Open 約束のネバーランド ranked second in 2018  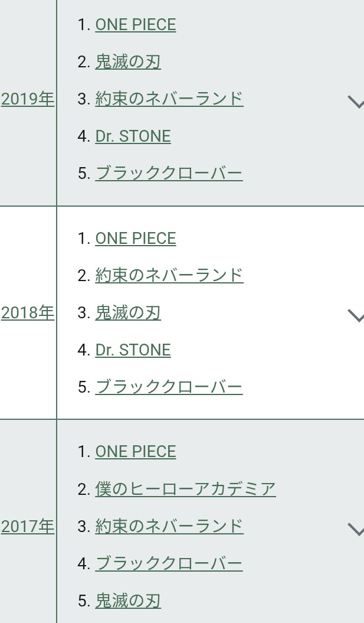pos(169,275)
